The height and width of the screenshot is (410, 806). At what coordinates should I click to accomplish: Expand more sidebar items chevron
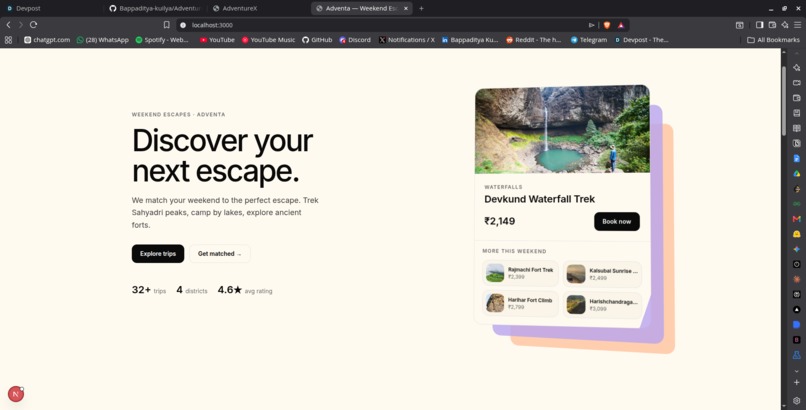[x=796, y=370]
